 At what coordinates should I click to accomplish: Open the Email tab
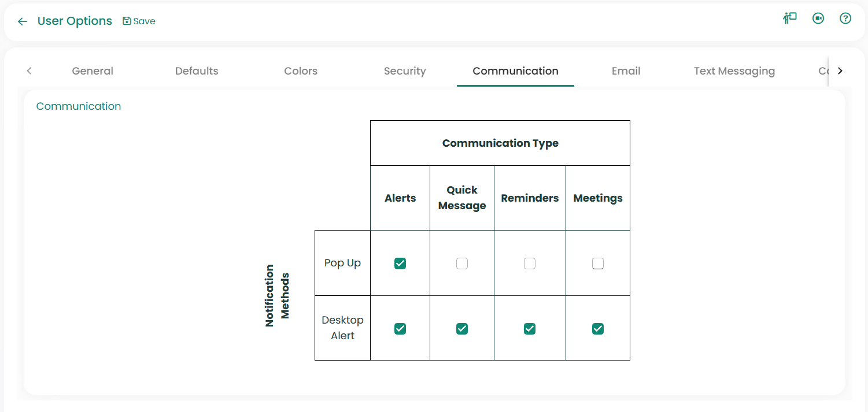coord(626,71)
